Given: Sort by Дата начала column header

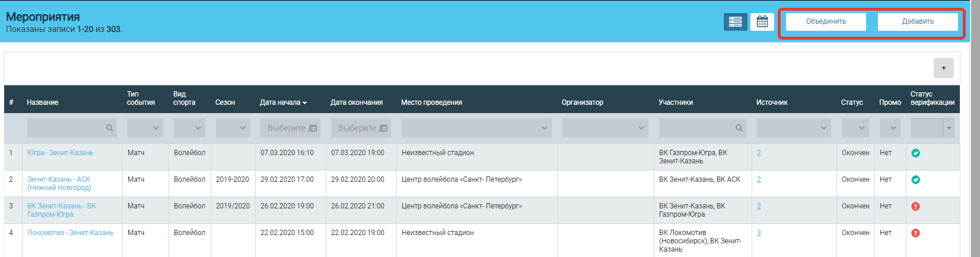Looking at the screenshot, I should click(x=283, y=102).
